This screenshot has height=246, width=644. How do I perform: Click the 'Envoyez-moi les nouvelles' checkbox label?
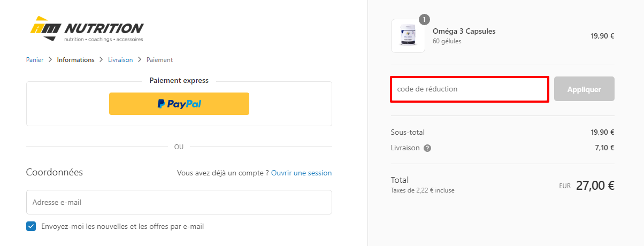(x=122, y=226)
